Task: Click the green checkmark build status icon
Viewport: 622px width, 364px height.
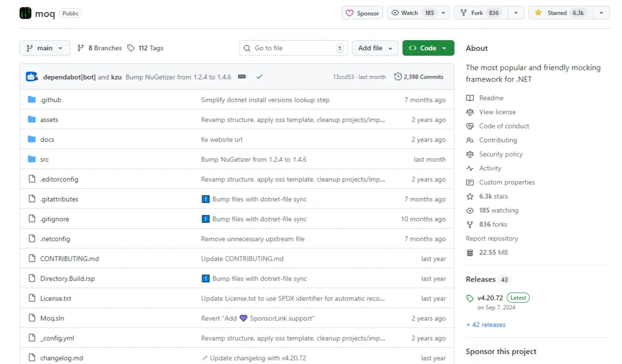Action: (259, 77)
